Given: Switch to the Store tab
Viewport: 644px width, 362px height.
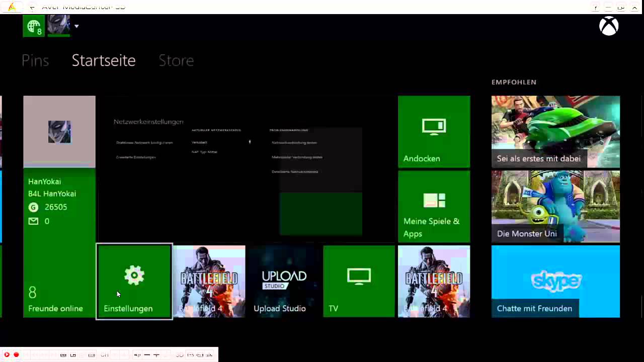Looking at the screenshot, I should (176, 60).
